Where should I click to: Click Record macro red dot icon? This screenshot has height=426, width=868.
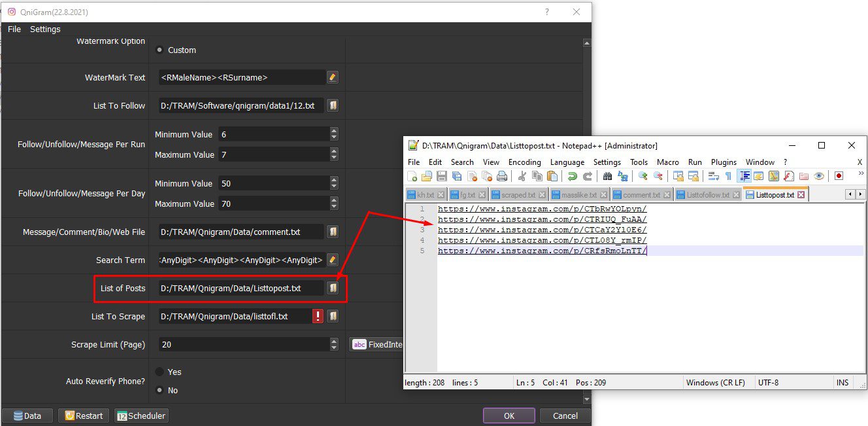click(x=839, y=176)
